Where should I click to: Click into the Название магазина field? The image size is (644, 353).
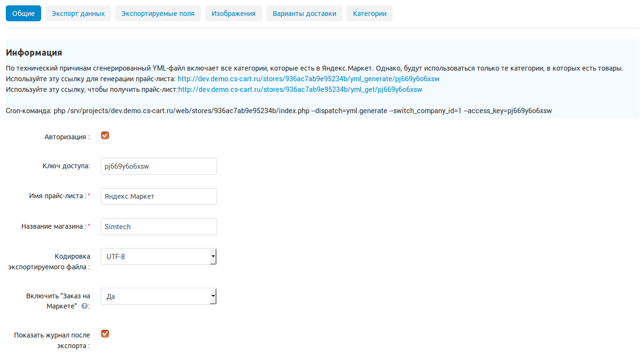click(158, 227)
